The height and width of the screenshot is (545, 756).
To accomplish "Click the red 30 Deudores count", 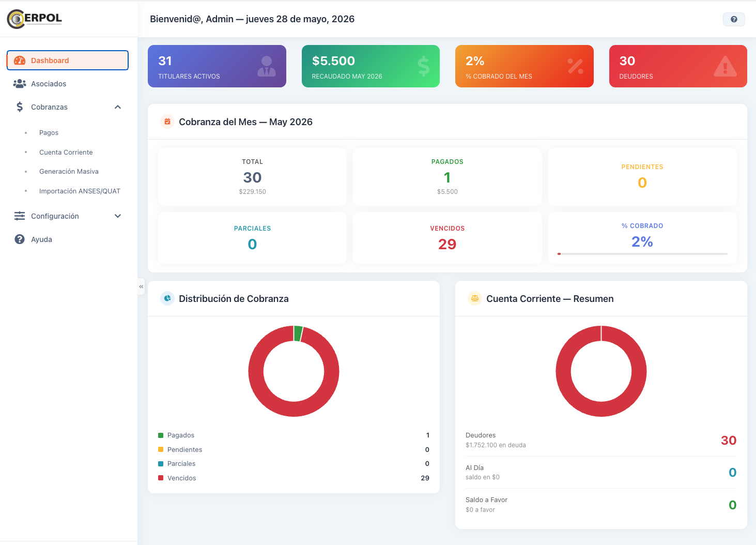I will (x=729, y=441).
